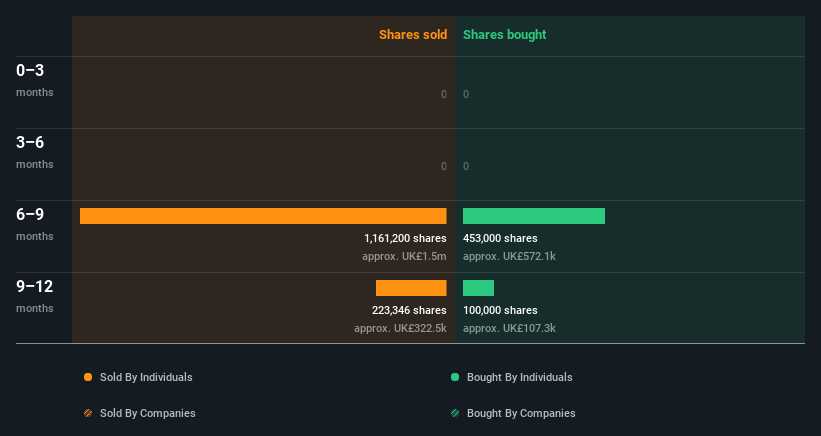Select the Sold By Individuals legend label
821x436 pixels.
tap(146, 377)
